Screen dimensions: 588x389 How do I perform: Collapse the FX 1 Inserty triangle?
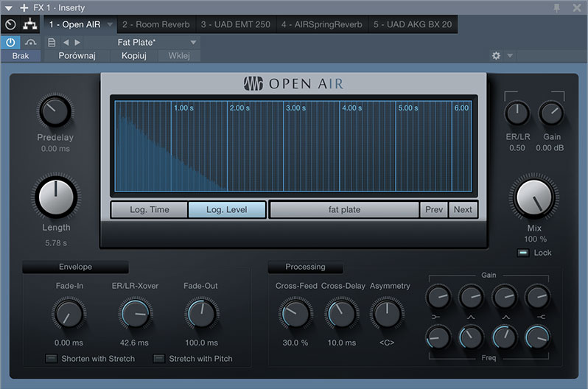8,8
